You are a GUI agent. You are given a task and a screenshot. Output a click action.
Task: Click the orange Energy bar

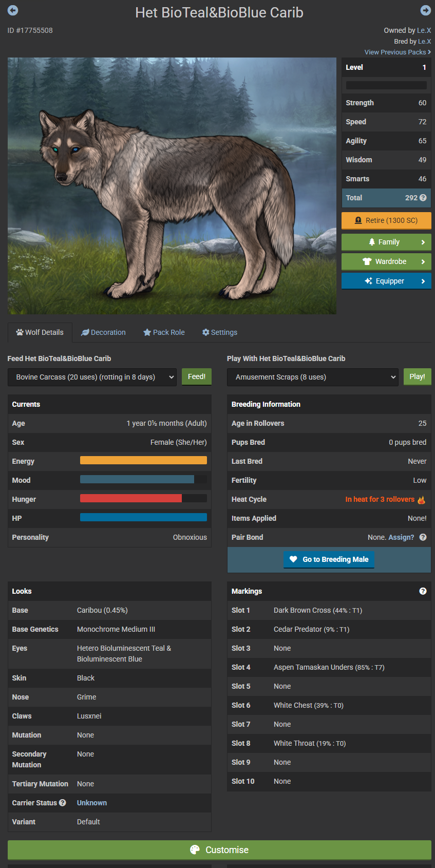pos(143,461)
